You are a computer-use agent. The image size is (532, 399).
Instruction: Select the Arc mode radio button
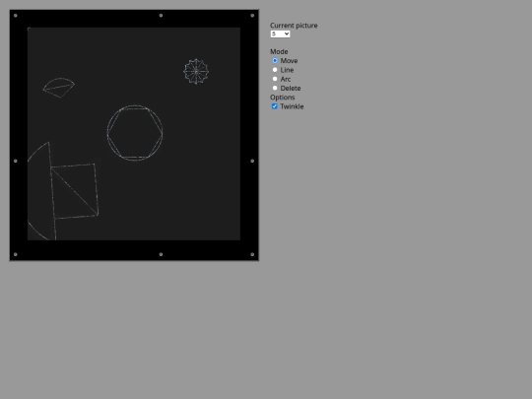[x=275, y=79]
